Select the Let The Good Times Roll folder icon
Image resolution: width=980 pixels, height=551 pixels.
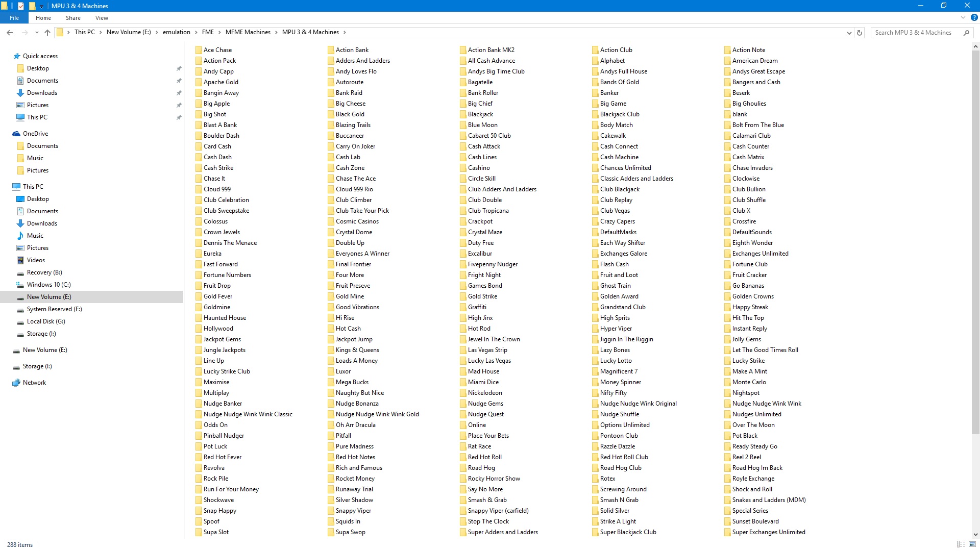click(728, 350)
